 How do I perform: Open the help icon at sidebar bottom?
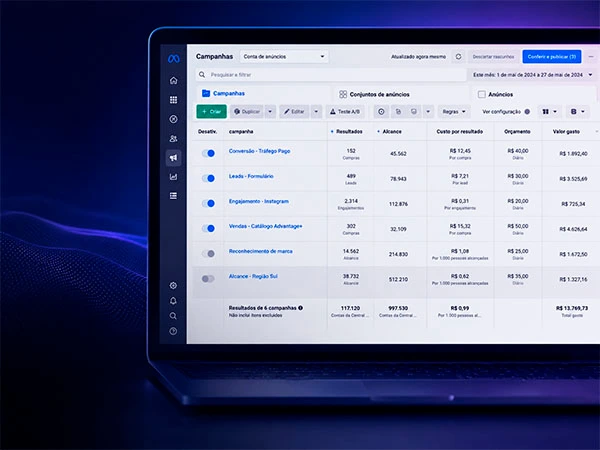point(173,331)
